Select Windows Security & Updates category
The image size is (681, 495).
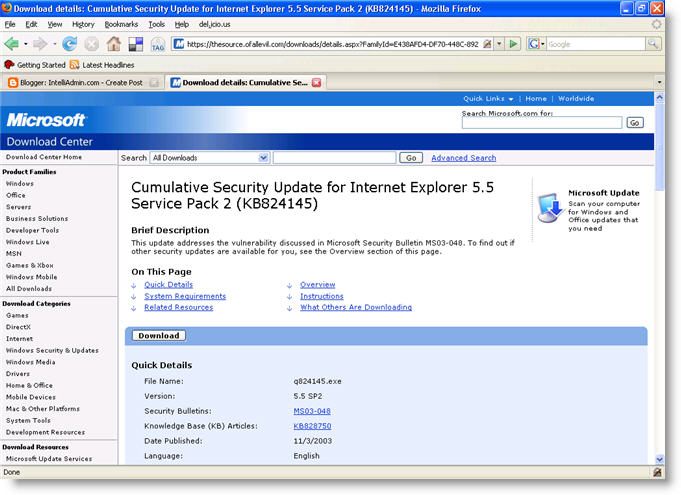pos(52,350)
